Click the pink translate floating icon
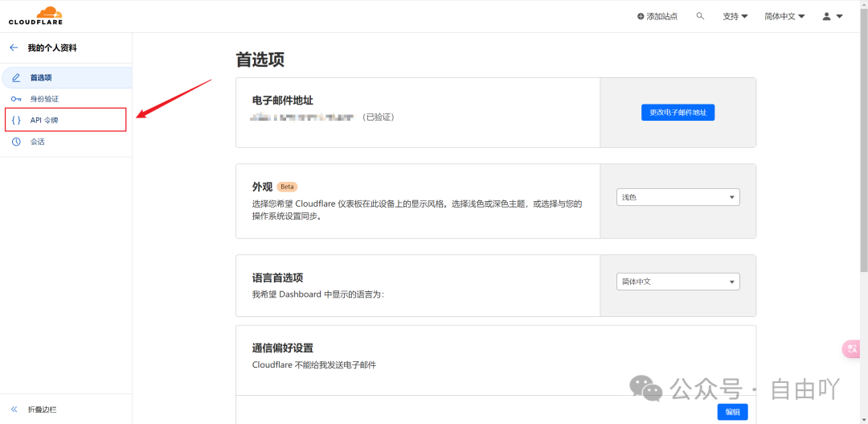This screenshot has height=424, width=868. click(853, 349)
